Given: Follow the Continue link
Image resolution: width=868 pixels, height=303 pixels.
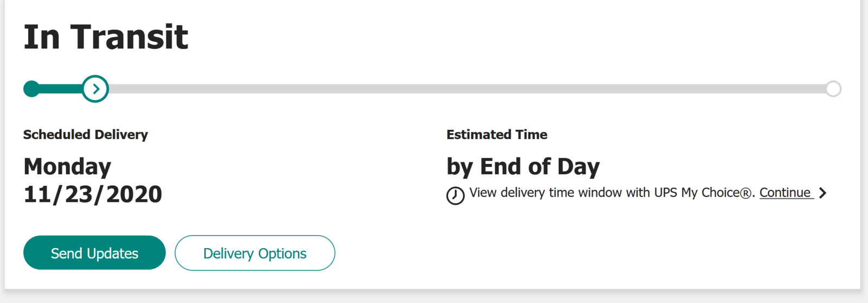Looking at the screenshot, I should pos(786,193).
